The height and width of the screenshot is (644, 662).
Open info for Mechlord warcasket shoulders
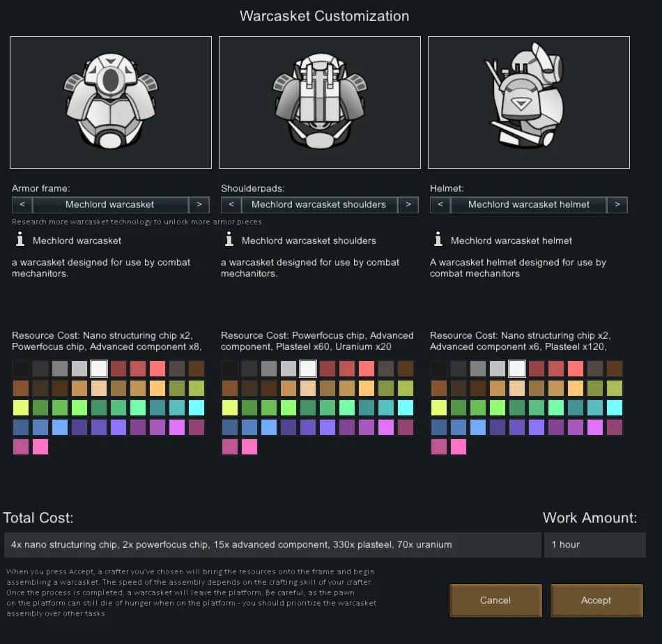[229, 240]
